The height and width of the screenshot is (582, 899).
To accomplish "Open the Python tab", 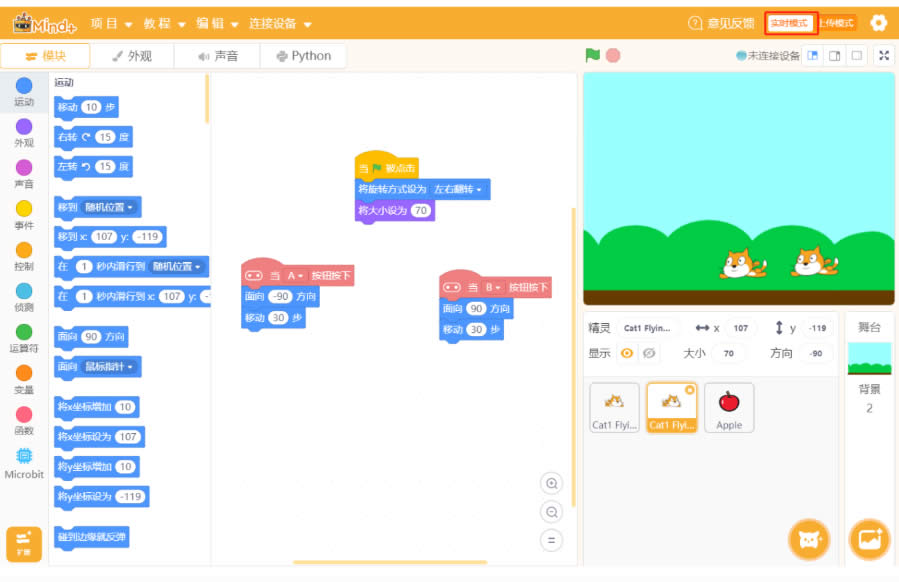I will [x=303, y=56].
